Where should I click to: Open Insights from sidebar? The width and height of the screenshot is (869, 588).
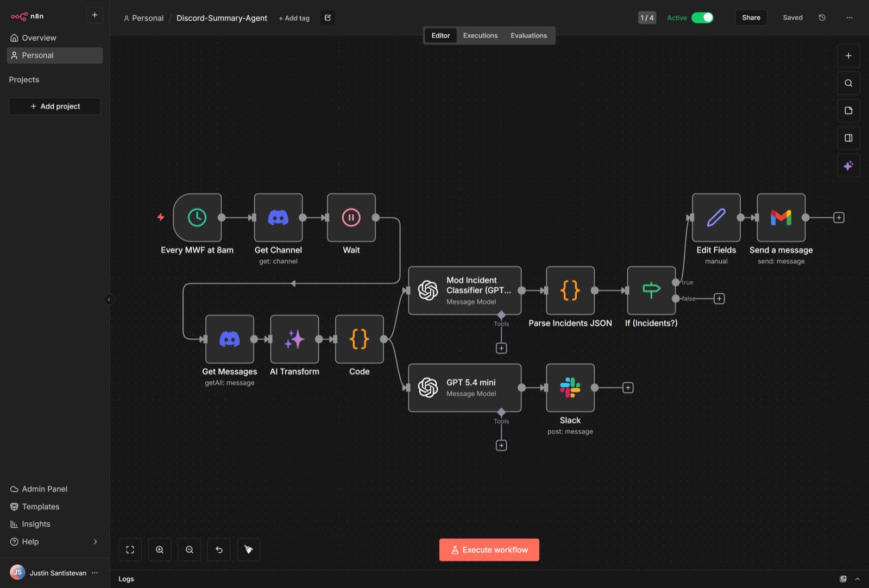pos(54,524)
